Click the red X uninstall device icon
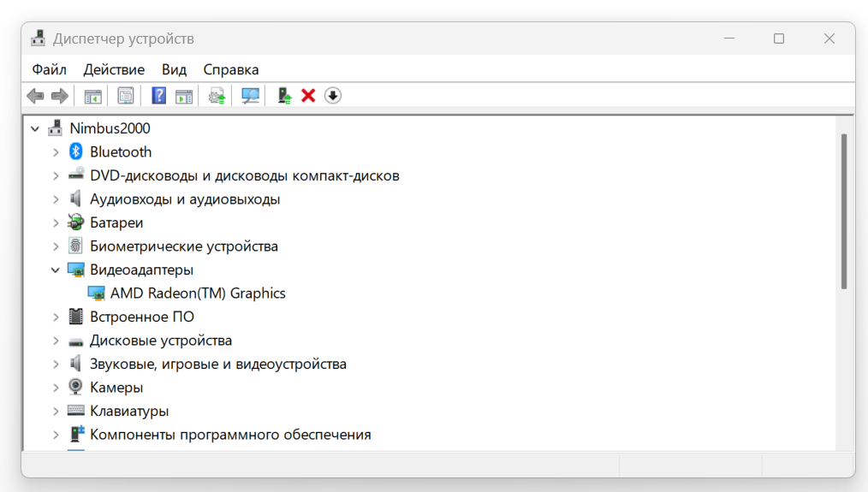Image resolution: width=868 pixels, height=492 pixels. click(308, 96)
